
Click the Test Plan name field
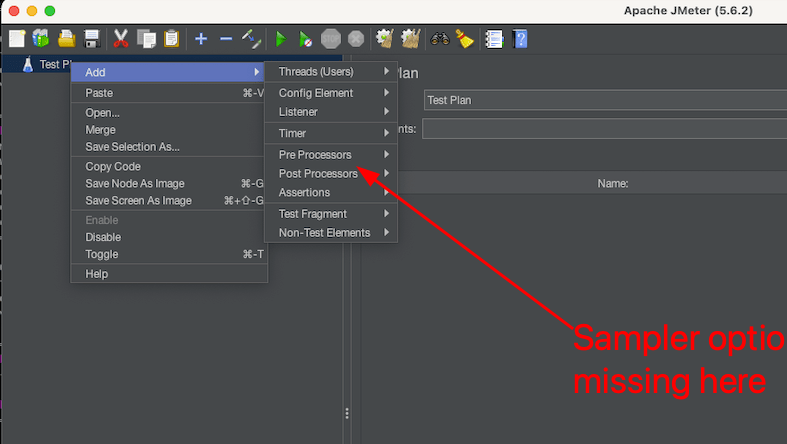click(605, 100)
